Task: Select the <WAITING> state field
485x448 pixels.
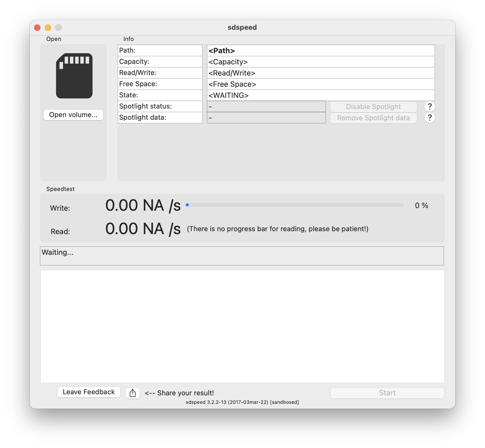Action: (x=321, y=95)
